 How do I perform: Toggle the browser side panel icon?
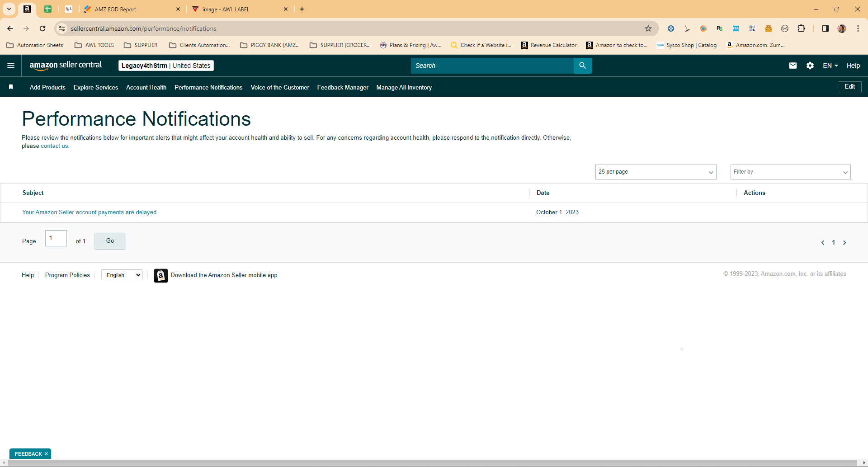tap(825, 28)
